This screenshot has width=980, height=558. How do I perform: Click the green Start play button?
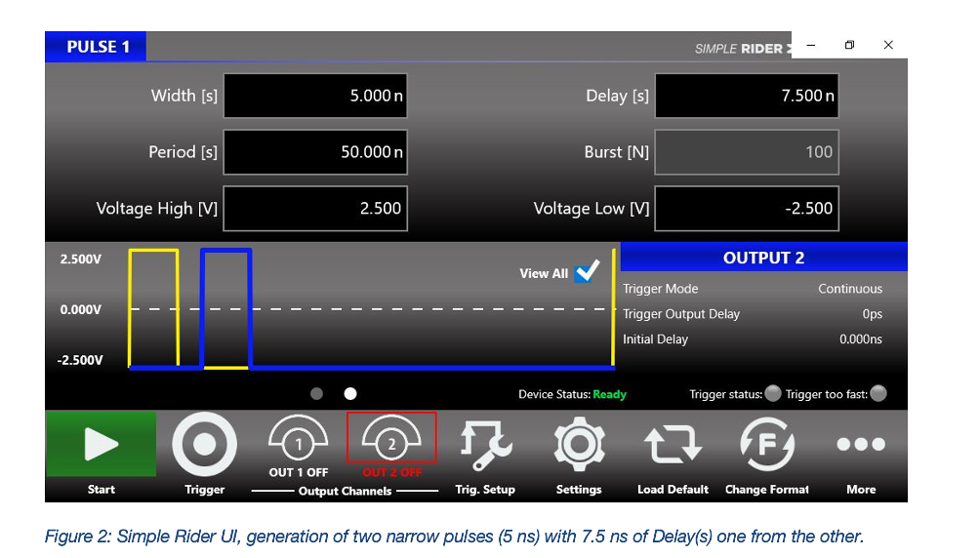[101, 444]
